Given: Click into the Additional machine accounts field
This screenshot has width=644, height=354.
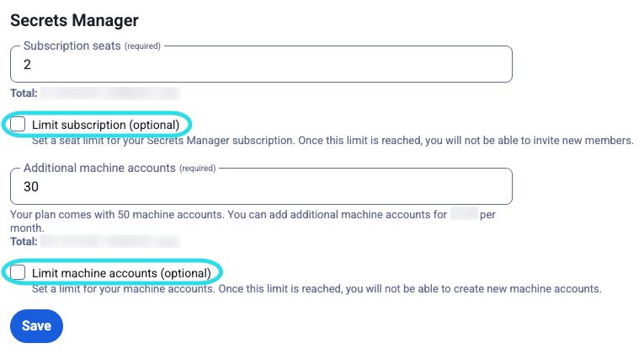Looking at the screenshot, I should coord(261,186).
